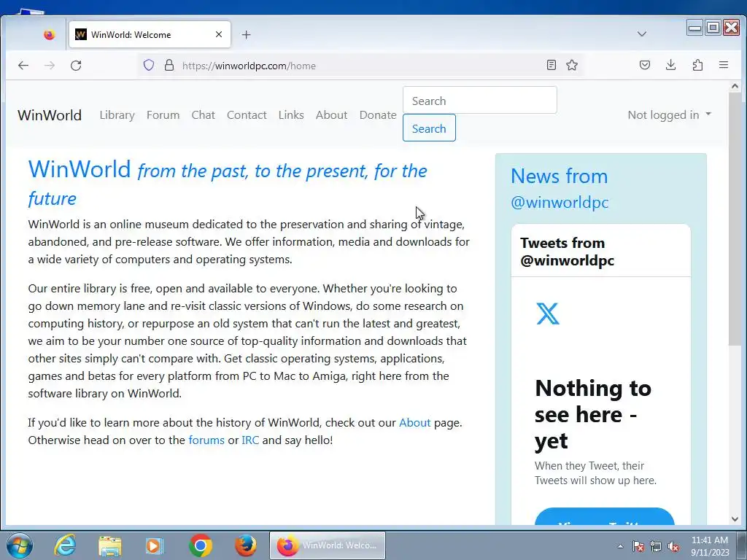Follow the About link in paragraph
The height and width of the screenshot is (560, 747).
click(414, 423)
